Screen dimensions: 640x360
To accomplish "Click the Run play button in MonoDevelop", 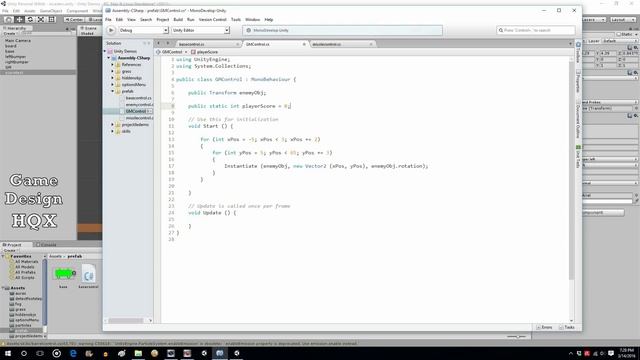I will tap(111, 30).
